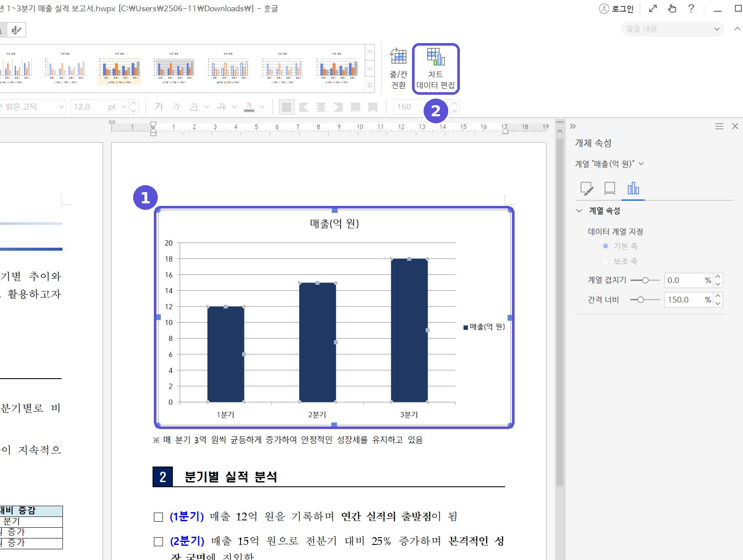Collapse the series properties (계열 속성) section
The height and width of the screenshot is (560, 743).
tap(579, 211)
